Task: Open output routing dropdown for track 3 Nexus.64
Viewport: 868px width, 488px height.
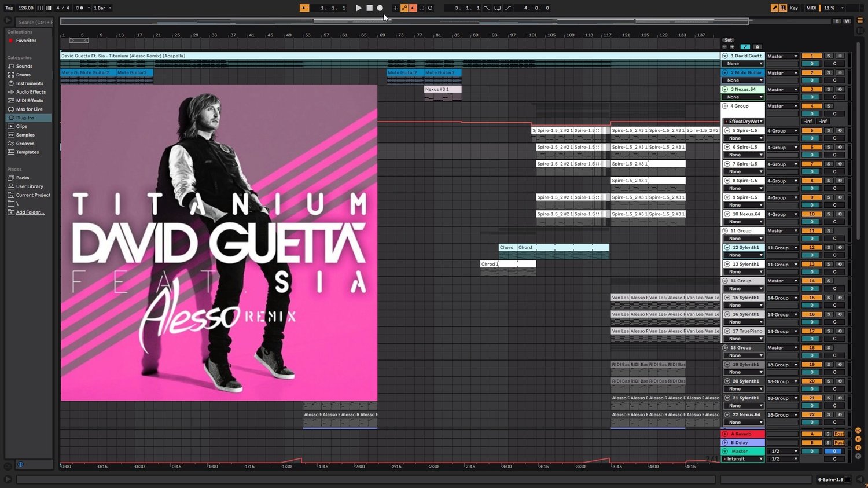Action: click(x=782, y=90)
